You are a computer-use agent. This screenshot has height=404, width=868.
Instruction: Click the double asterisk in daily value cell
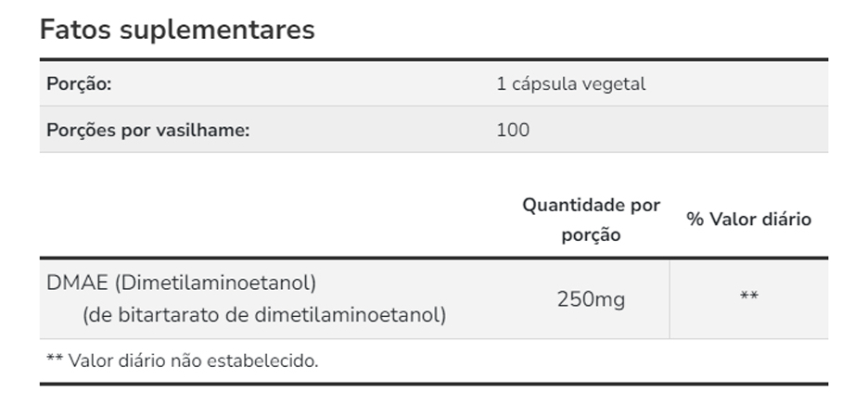pyautogui.click(x=748, y=297)
